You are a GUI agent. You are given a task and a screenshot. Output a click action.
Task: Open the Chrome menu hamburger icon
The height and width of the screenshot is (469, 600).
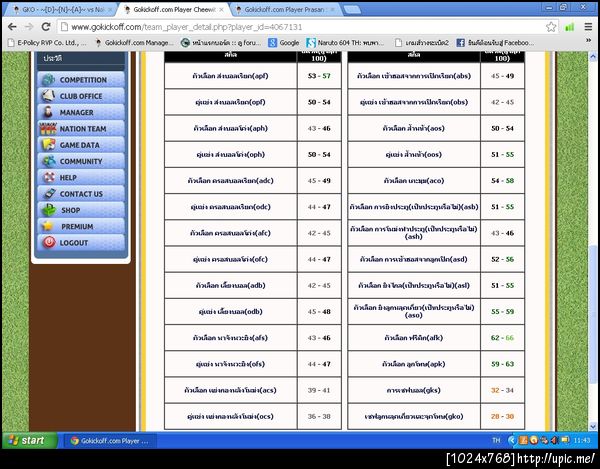588,27
